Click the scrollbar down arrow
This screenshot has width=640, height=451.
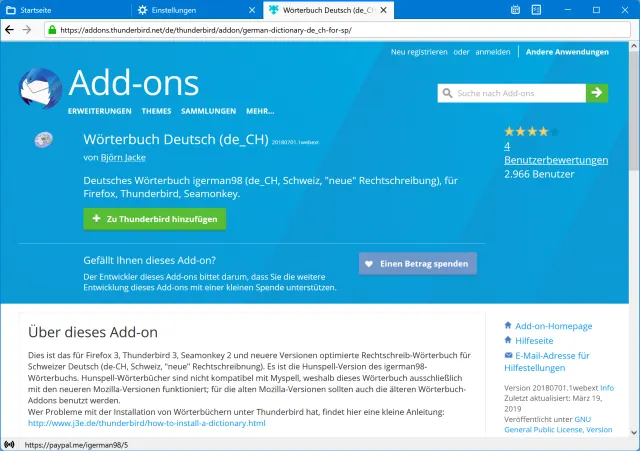pos(634,432)
